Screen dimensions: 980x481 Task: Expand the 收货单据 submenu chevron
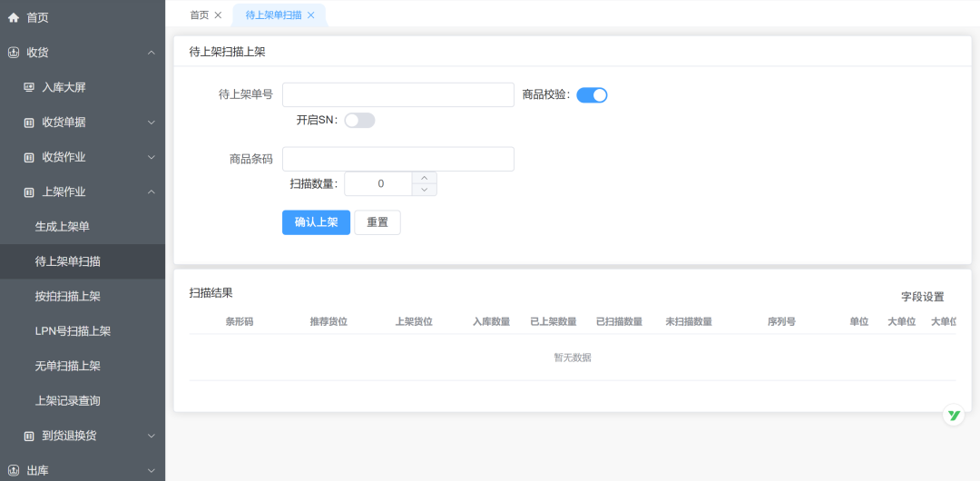(x=151, y=123)
